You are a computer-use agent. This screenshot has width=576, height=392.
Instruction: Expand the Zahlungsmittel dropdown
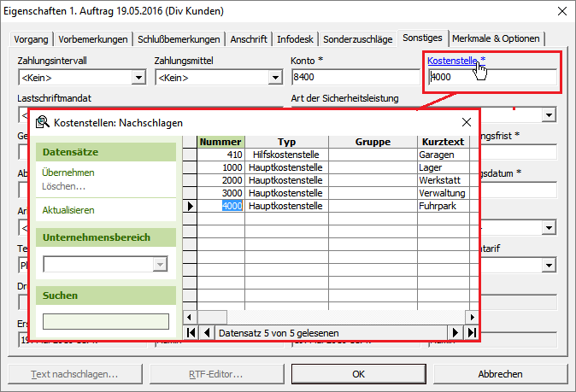point(275,79)
